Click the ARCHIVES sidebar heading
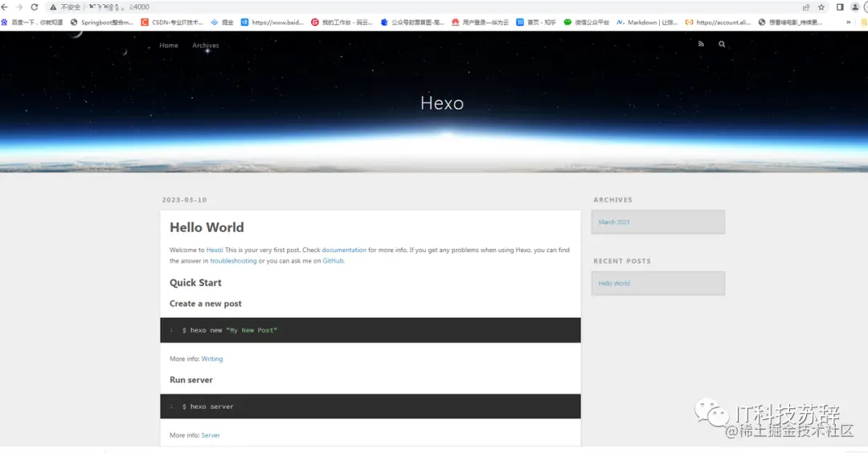Viewport: 868px width, 453px height. click(x=612, y=200)
